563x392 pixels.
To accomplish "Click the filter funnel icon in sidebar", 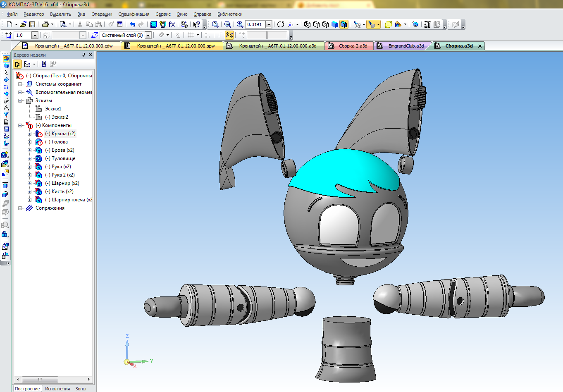I will (x=6, y=115).
